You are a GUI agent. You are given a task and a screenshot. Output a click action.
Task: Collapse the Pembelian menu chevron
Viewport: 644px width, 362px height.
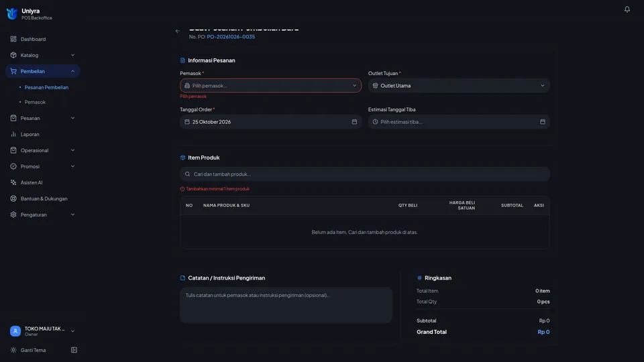[72, 71]
